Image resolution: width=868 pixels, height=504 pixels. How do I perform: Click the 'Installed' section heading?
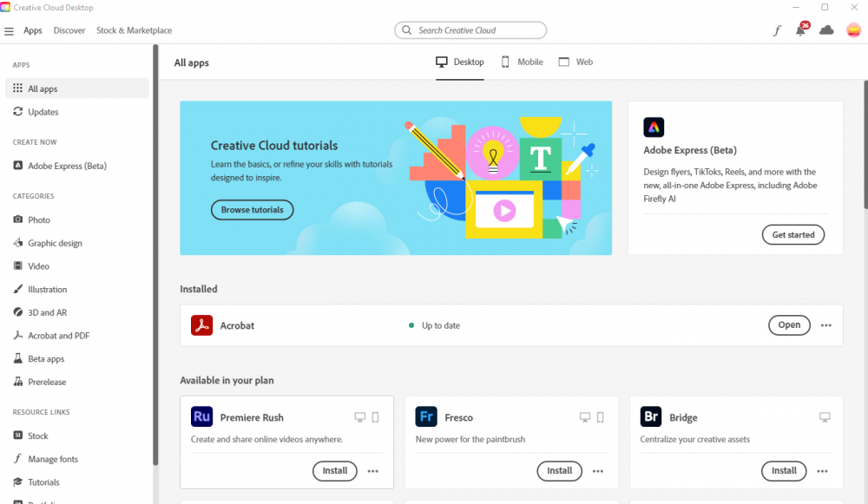point(199,289)
